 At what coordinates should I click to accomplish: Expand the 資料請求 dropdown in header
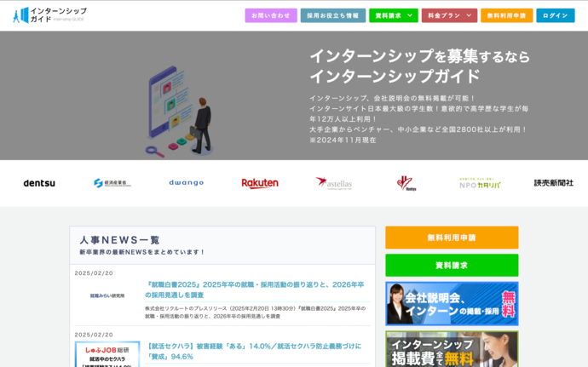(393, 15)
